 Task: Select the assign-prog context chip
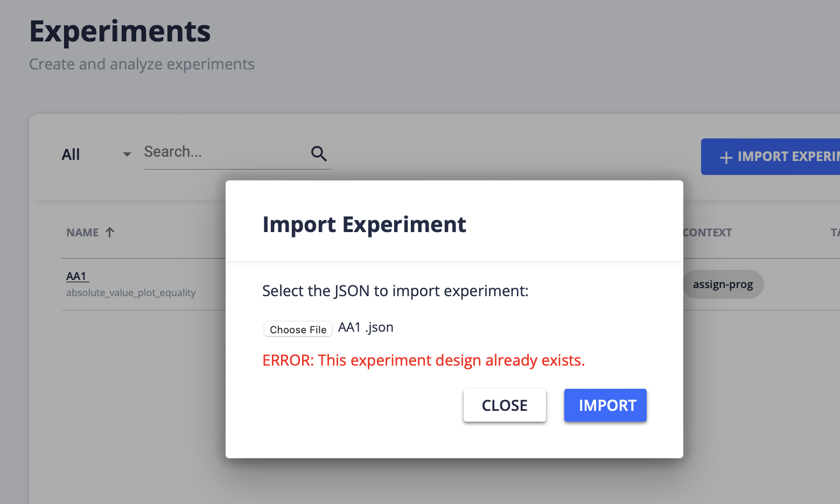[x=723, y=284]
